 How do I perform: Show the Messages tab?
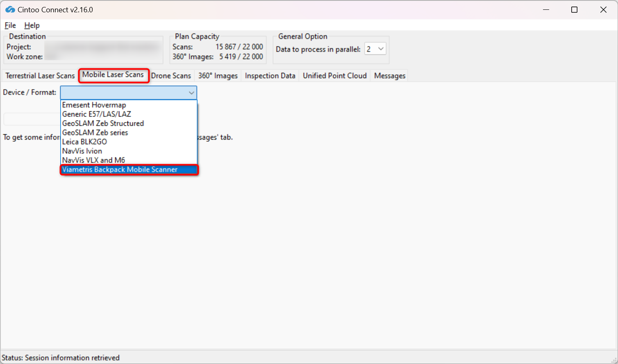tap(390, 76)
